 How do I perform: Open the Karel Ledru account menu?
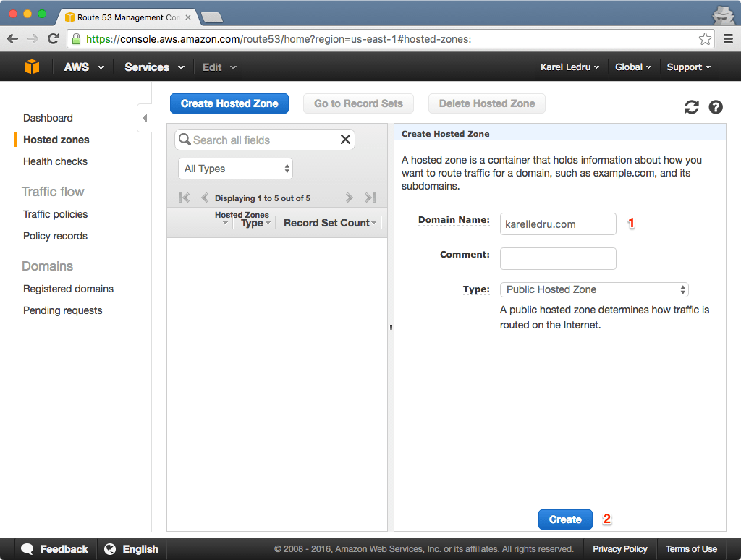[569, 67]
